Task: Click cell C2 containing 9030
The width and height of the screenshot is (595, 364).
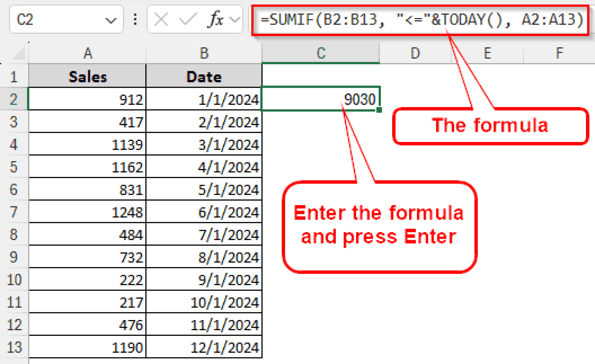Action: click(x=321, y=99)
